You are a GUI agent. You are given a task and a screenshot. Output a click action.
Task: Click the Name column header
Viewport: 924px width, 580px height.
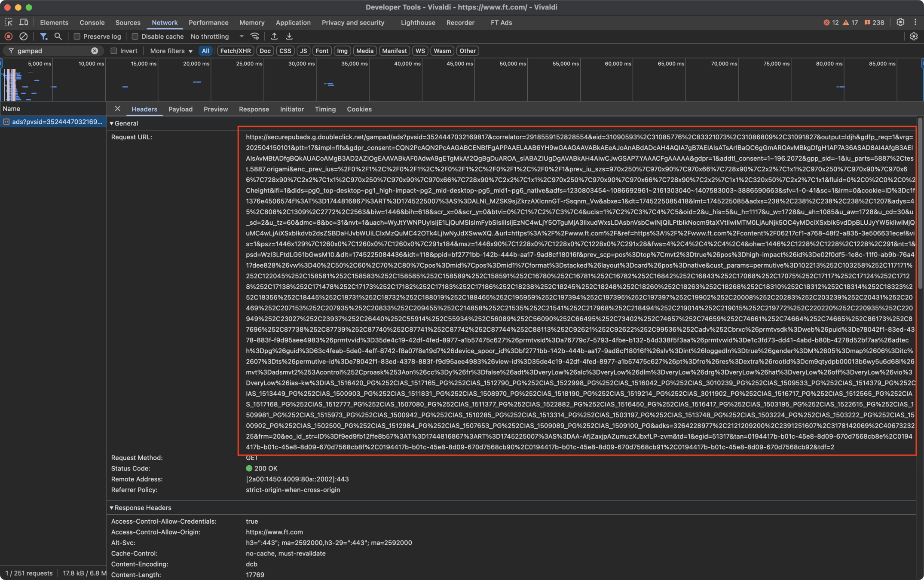[x=53, y=109]
